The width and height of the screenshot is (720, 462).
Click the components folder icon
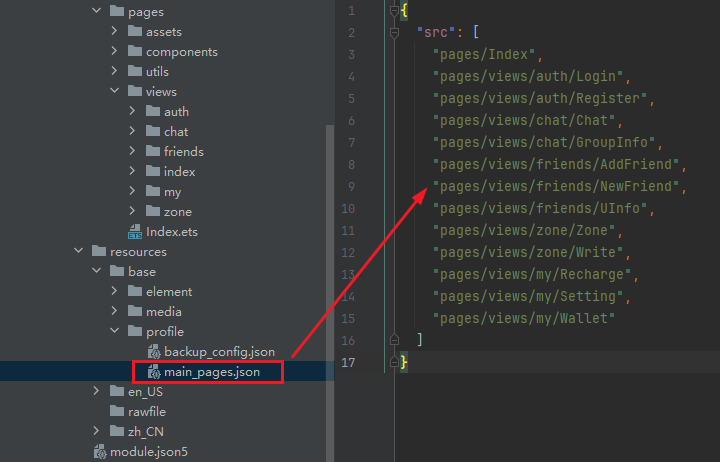[x=135, y=51]
